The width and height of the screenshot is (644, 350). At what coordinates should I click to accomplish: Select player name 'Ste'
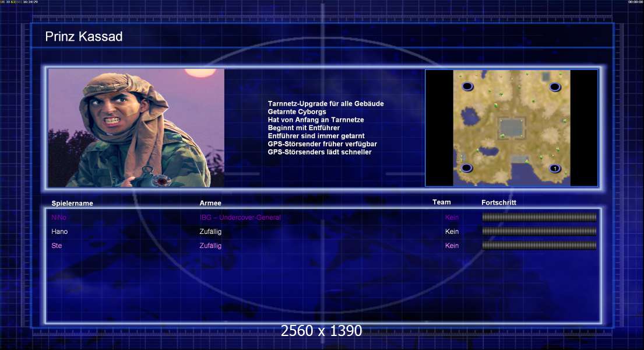57,246
